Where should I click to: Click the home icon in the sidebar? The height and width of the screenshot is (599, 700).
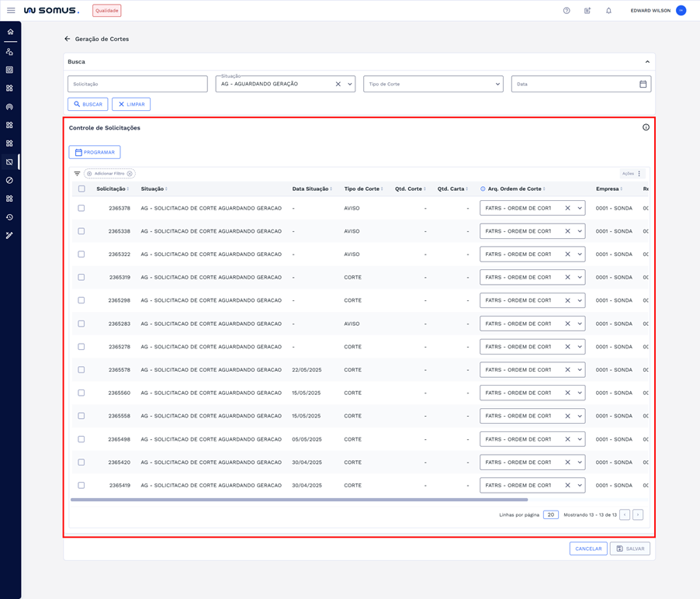(x=10, y=32)
